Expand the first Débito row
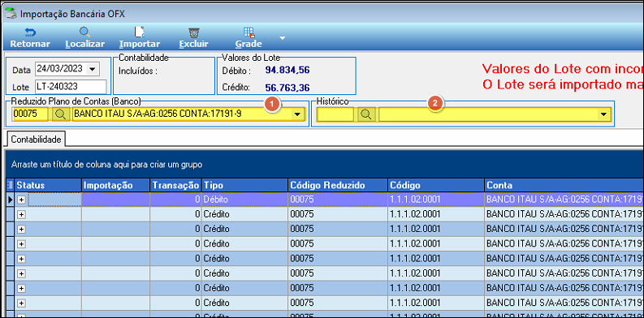 (x=21, y=200)
